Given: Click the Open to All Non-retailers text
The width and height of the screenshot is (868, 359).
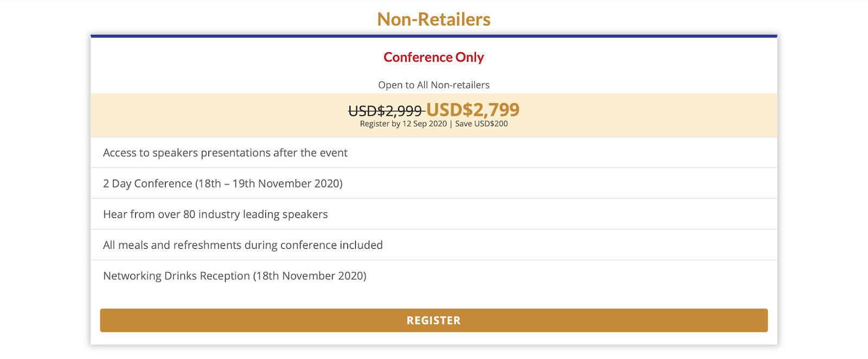Looking at the screenshot, I should tap(433, 85).
